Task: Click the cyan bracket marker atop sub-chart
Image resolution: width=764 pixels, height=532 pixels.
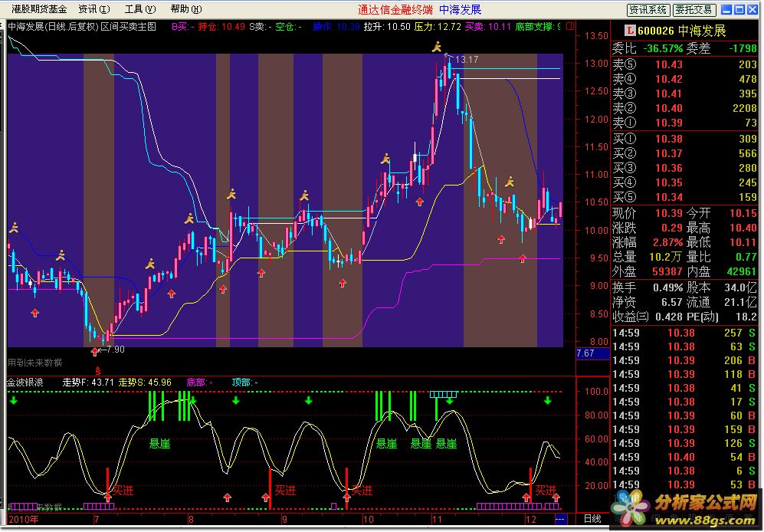Action: [444, 394]
